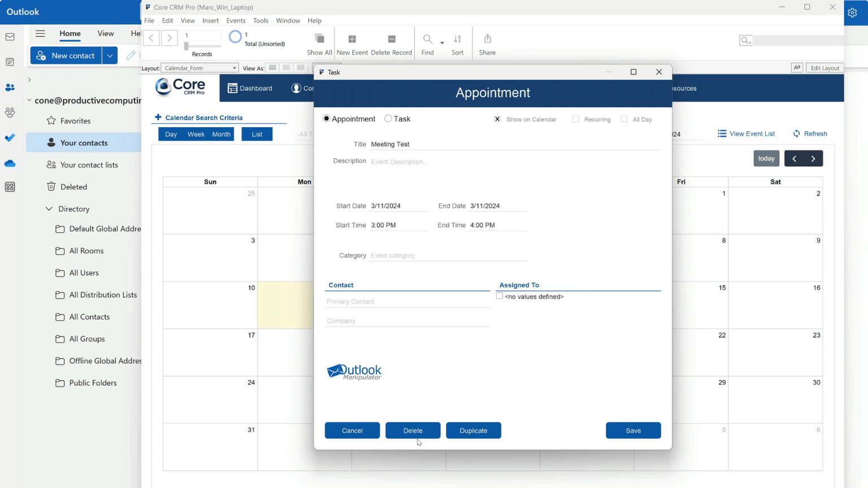The height and width of the screenshot is (488, 868).
Task: Toggle the All Day checkbox
Action: pyautogui.click(x=624, y=119)
